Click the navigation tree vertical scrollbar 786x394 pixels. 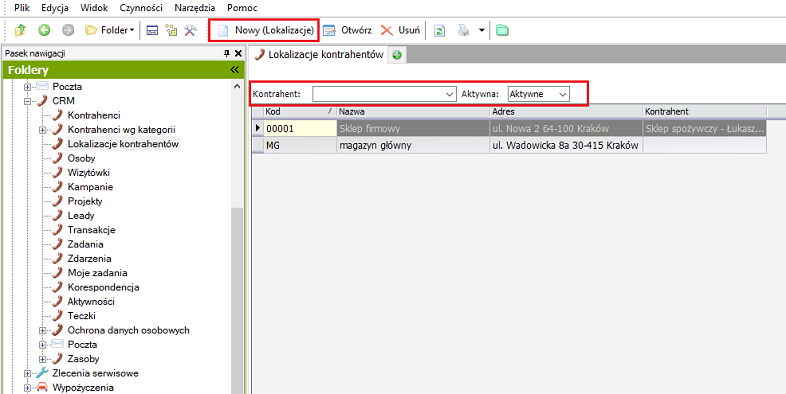tap(237, 301)
